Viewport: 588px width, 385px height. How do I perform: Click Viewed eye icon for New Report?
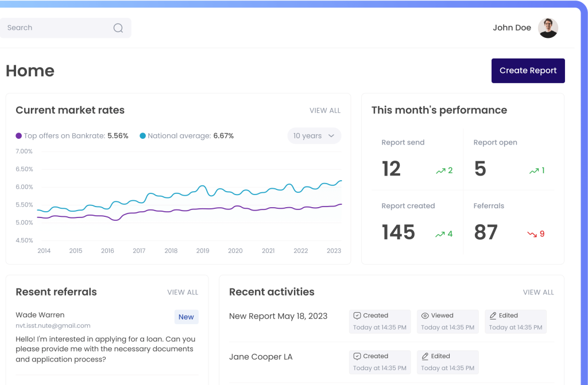pyautogui.click(x=425, y=316)
